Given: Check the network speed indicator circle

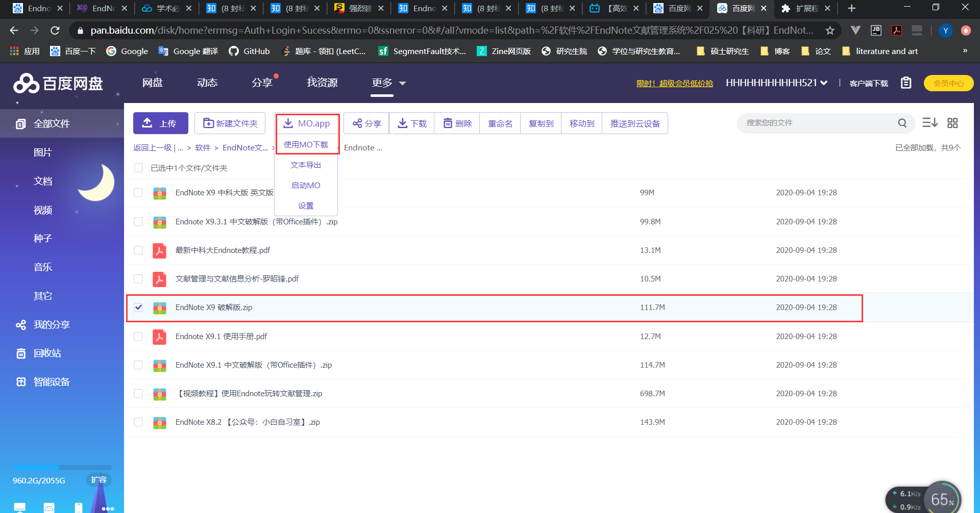Looking at the screenshot, I should click(x=942, y=499).
